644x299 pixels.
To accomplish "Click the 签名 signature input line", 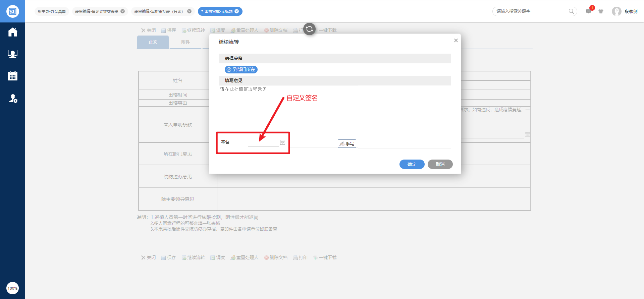I will click(264, 143).
